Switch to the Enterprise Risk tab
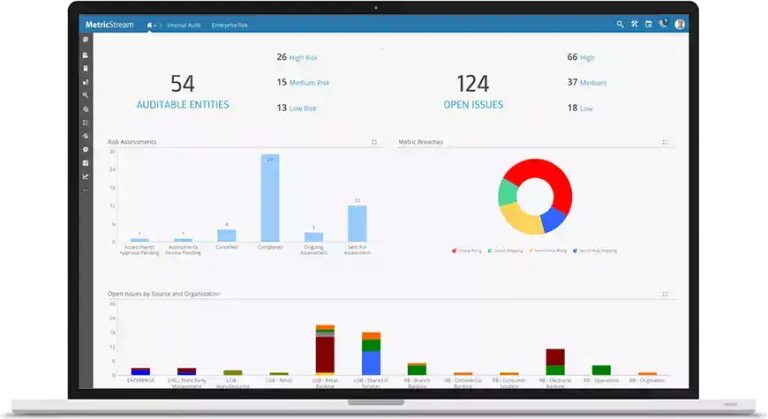Viewport: 768px width, 419px height. pos(228,24)
